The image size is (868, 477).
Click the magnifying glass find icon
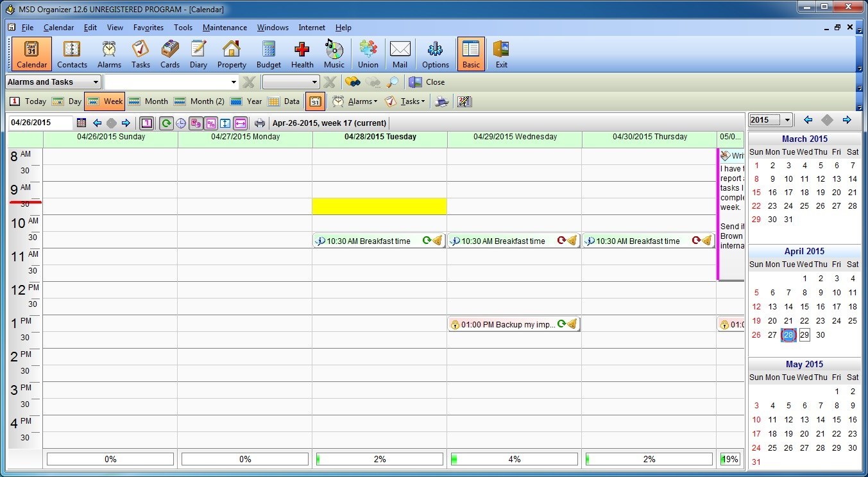[x=393, y=82]
